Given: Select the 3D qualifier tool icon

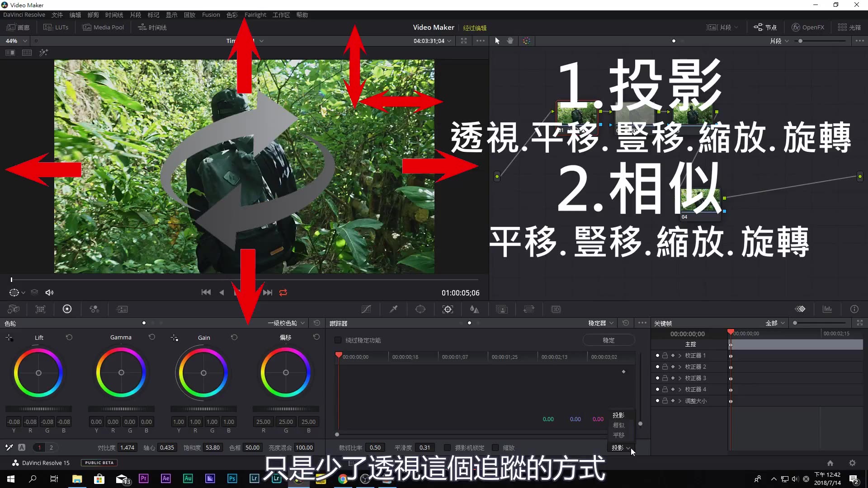Looking at the screenshot, I should pyautogui.click(x=556, y=309).
